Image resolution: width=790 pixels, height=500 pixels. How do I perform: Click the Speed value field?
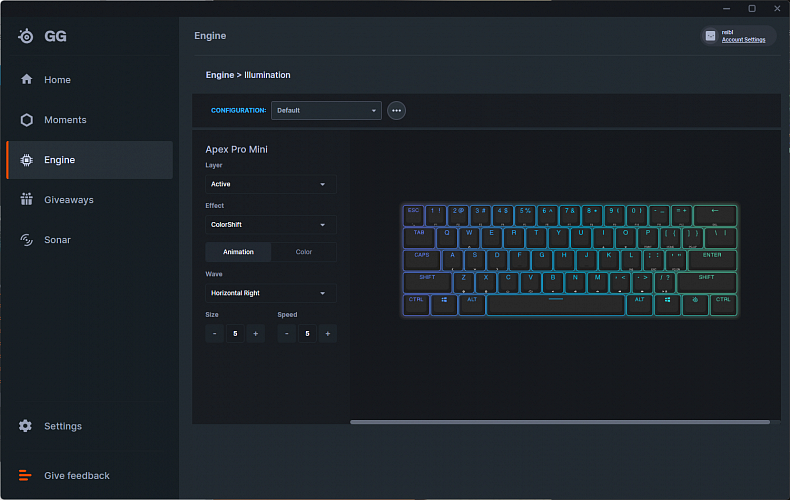click(x=307, y=334)
